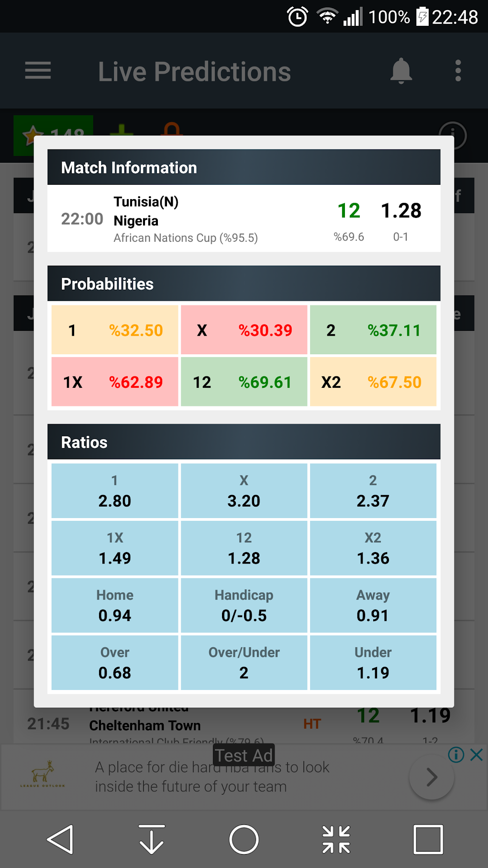The width and height of the screenshot is (488, 868).
Task: Open the three-dot overflow menu
Action: 458,71
